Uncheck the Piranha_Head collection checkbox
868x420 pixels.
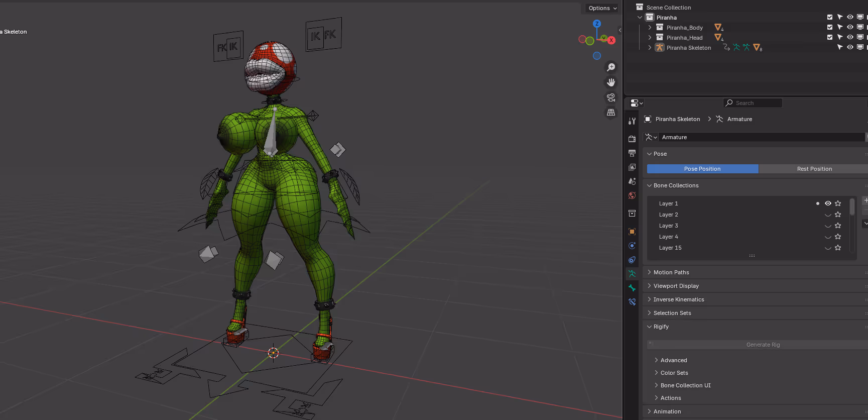click(x=830, y=37)
